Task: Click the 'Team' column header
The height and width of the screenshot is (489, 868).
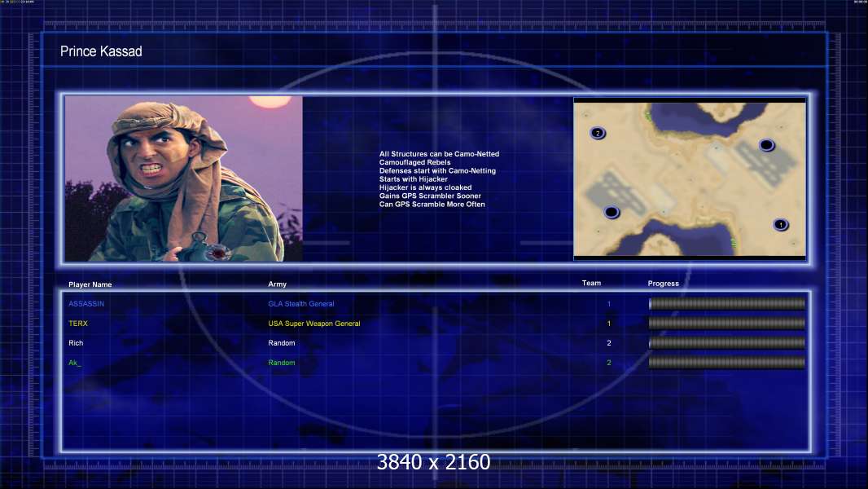Action: [591, 283]
